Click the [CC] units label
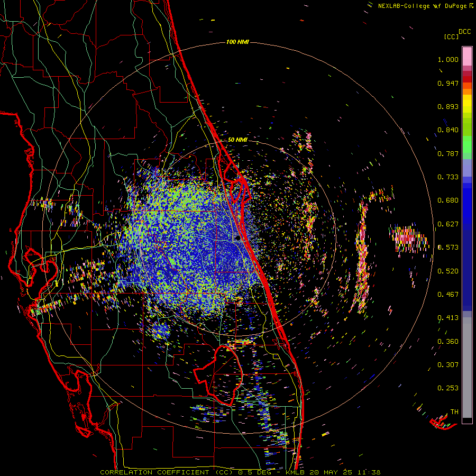The height and width of the screenshot is (476, 476). (451, 36)
